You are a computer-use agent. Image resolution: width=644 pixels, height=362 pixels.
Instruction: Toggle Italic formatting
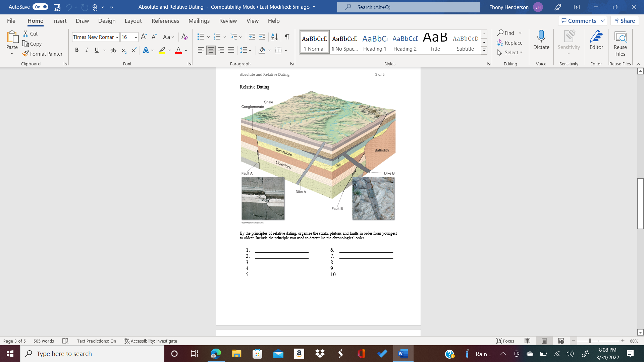(x=87, y=50)
